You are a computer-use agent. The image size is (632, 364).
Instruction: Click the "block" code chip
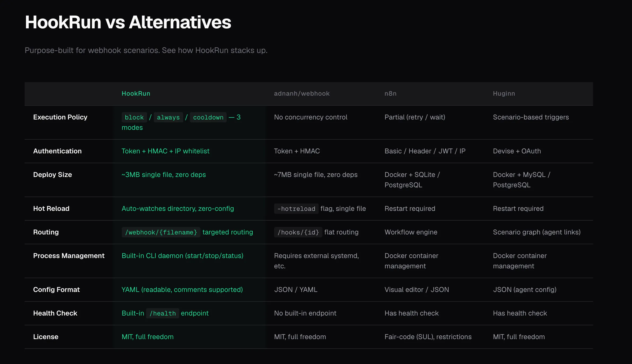(134, 117)
